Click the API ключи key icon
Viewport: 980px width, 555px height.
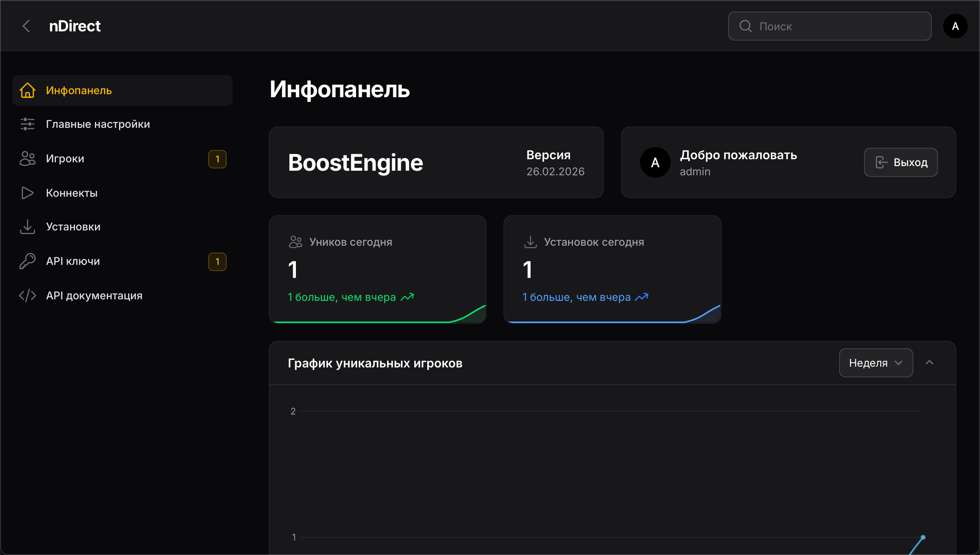click(27, 261)
